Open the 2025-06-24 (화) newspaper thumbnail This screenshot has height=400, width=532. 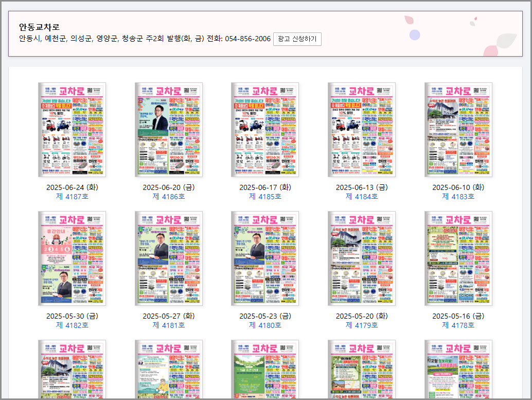click(x=72, y=130)
